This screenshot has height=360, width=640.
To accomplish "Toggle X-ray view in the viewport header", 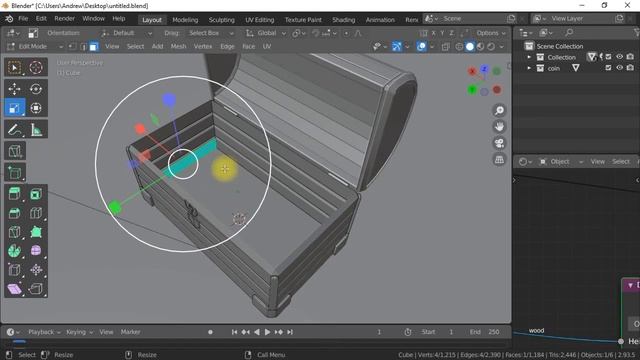I will [445, 47].
